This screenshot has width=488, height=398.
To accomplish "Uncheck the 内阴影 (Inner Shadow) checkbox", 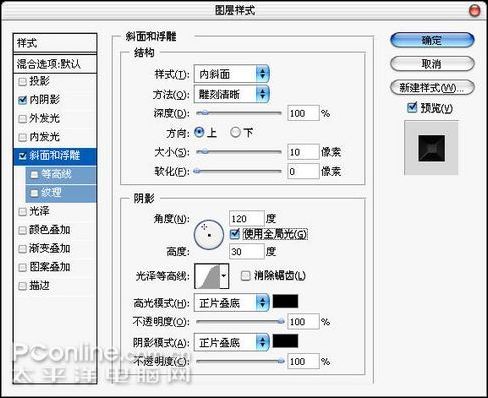I will 22,100.
